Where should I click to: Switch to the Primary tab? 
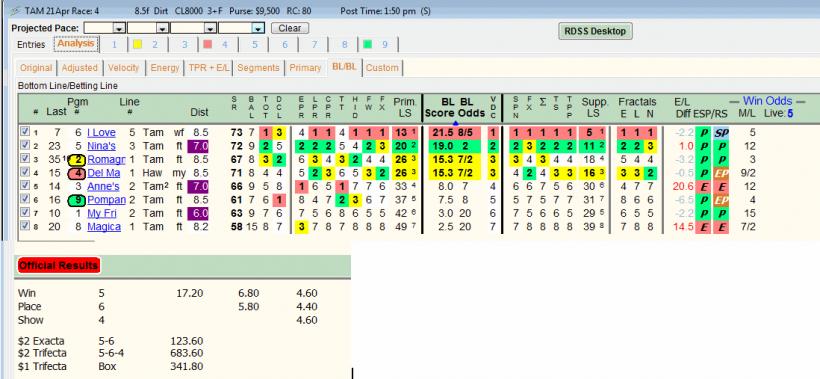pos(305,68)
